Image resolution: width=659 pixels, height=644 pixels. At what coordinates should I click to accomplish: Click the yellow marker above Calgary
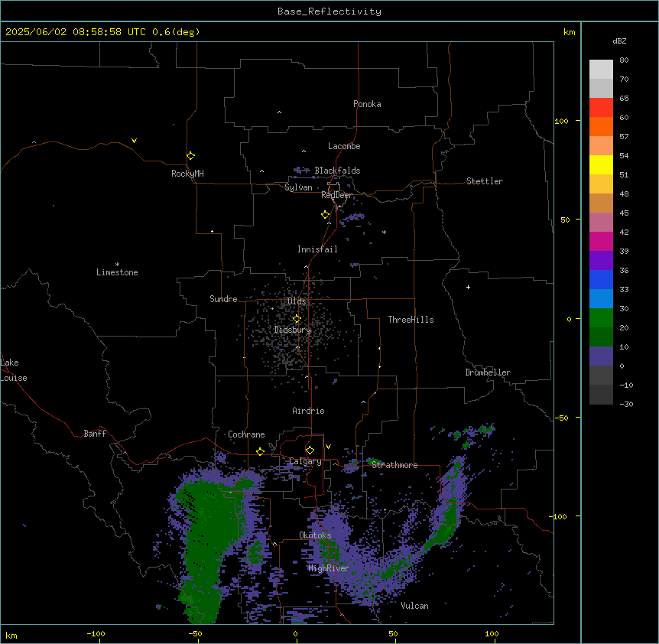tap(310, 450)
